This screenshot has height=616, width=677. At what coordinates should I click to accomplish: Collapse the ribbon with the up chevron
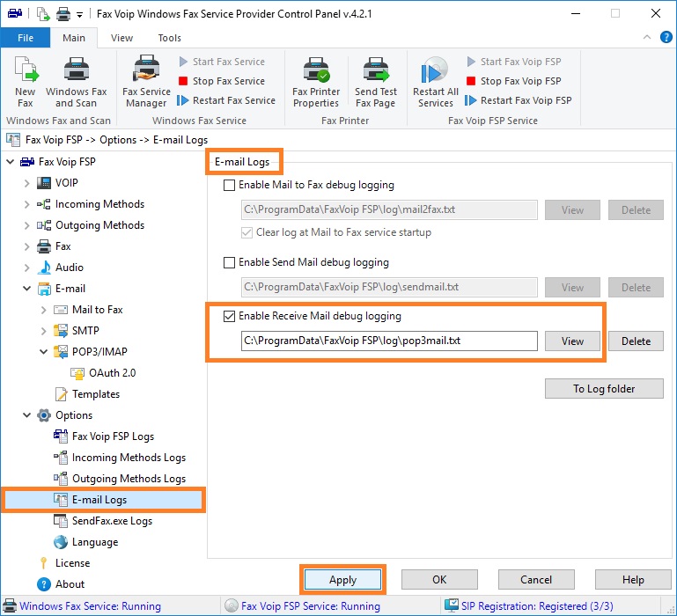[x=647, y=37]
